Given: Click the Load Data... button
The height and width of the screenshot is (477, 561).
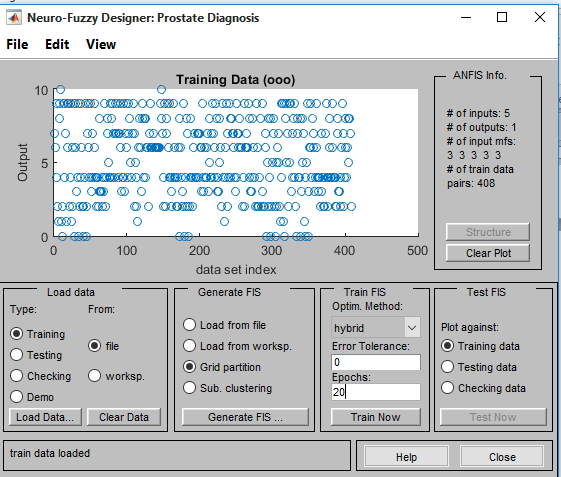Looking at the screenshot, I should tap(45, 417).
